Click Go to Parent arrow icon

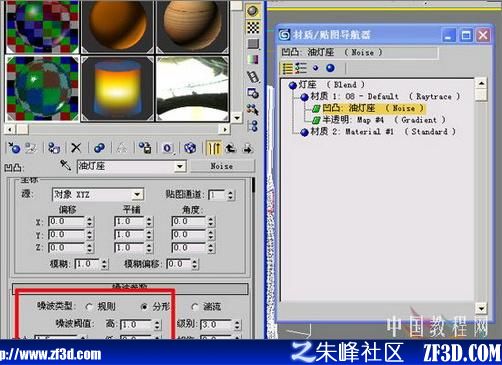pos(231,148)
